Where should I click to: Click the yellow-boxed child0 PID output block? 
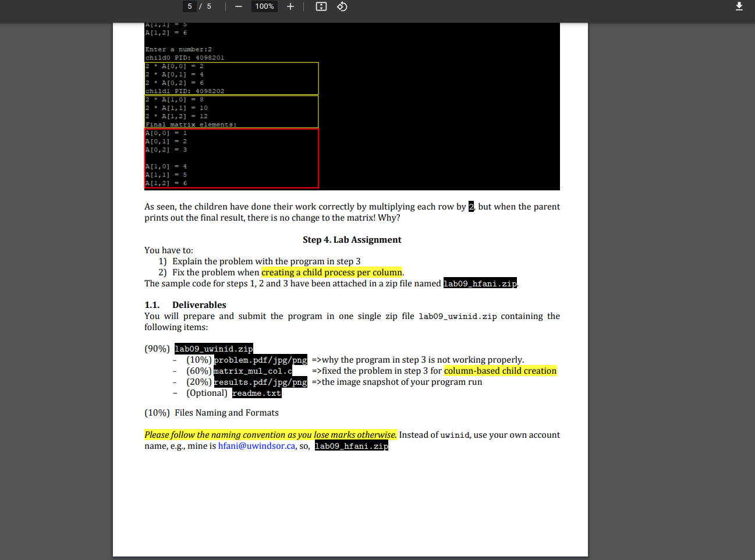pyautogui.click(x=231, y=78)
